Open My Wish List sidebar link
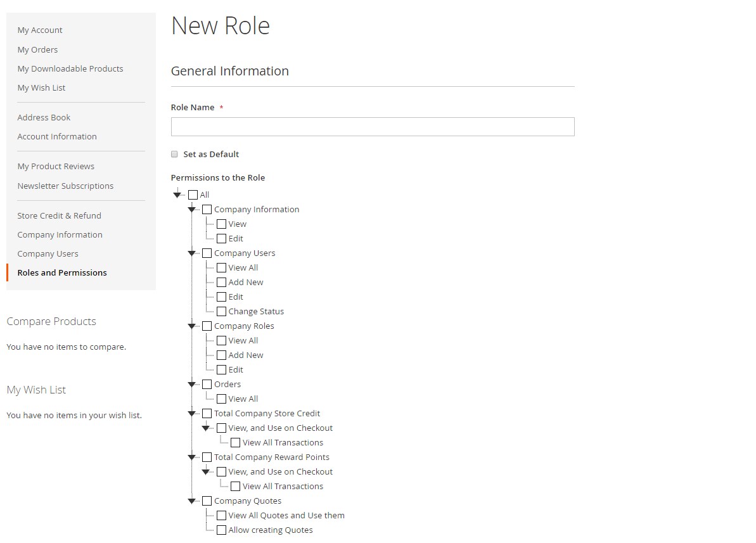This screenshot has height=543, width=756. click(41, 88)
